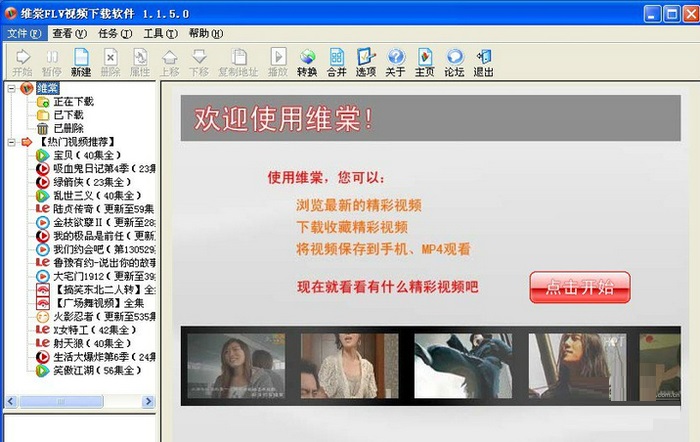
Task: Select the 维棠 root tree item
Action: (47, 88)
